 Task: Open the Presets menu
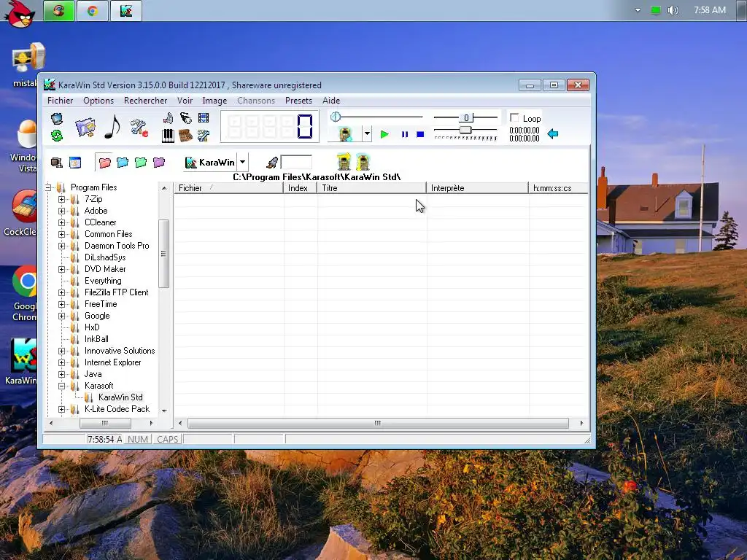298,101
